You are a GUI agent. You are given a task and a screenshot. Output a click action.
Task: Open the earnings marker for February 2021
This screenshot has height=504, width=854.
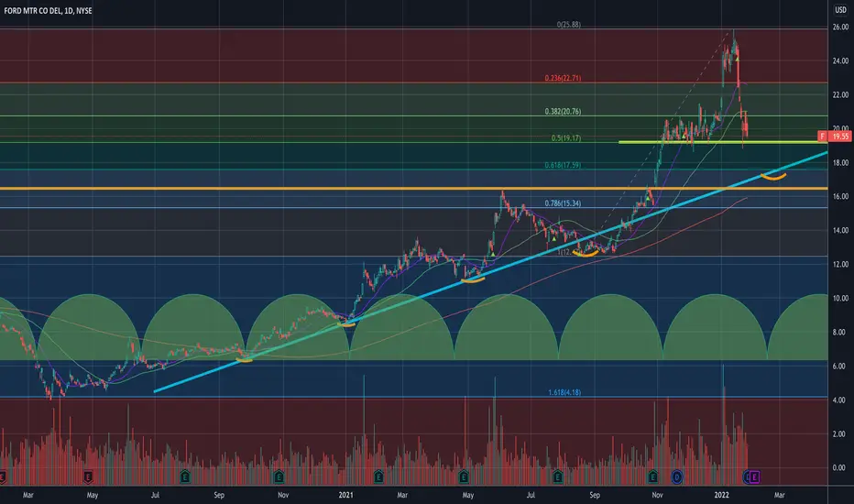(x=378, y=477)
